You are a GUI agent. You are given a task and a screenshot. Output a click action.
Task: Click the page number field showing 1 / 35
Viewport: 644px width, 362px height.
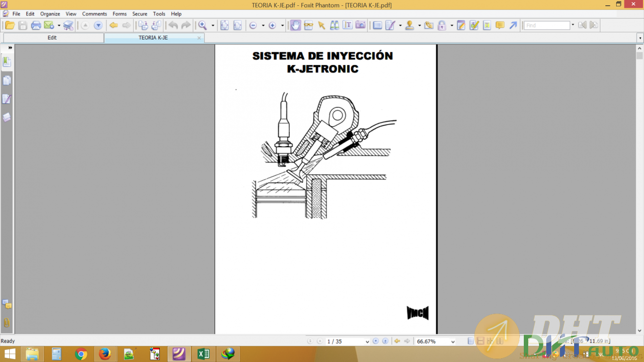pyautogui.click(x=348, y=341)
